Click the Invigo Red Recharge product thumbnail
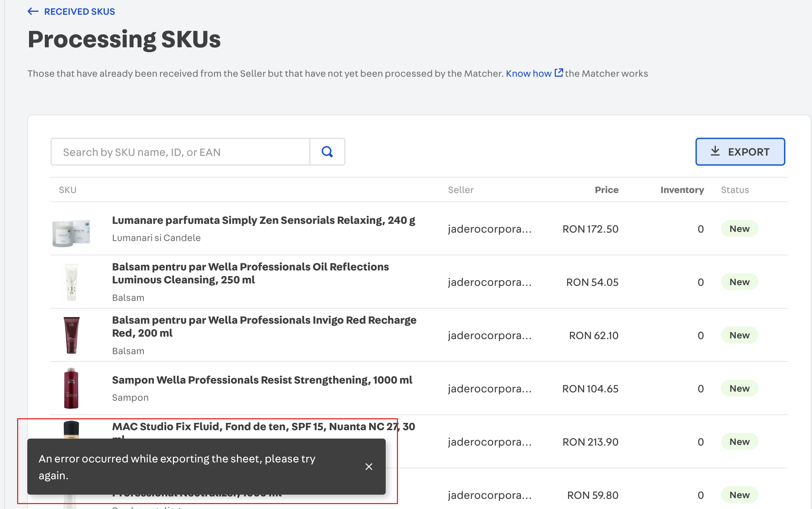This screenshot has width=812, height=509. pyautogui.click(x=71, y=335)
